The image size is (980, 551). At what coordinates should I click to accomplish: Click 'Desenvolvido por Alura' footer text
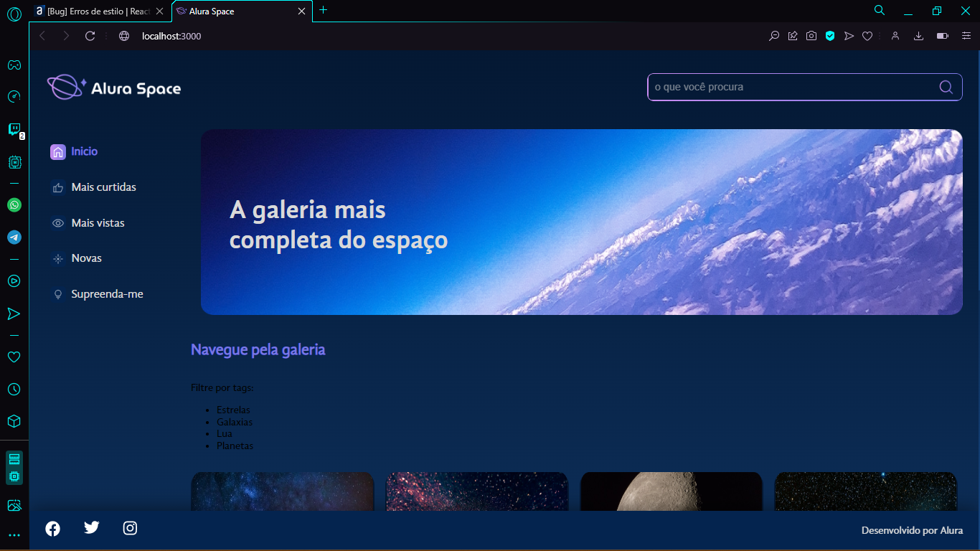pos(912,530)
